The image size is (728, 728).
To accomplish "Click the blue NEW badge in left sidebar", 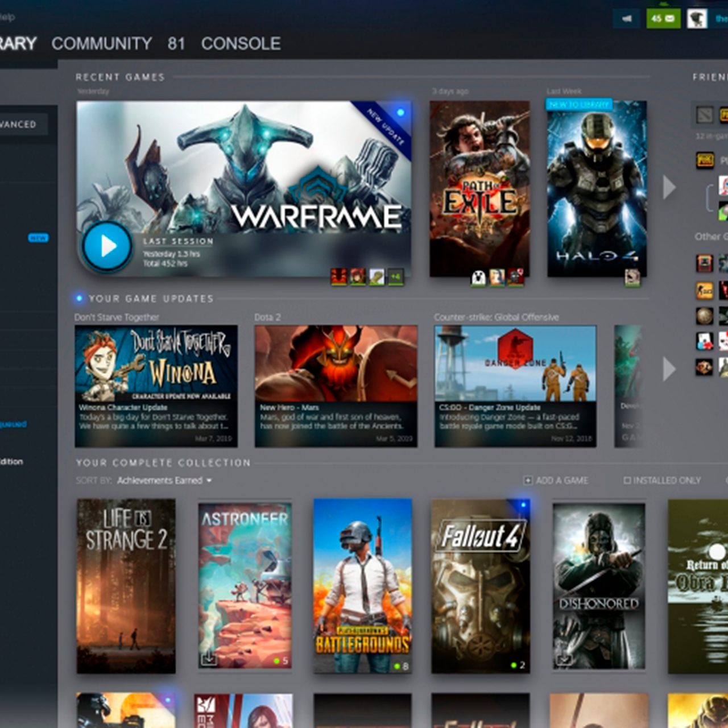I will (x=38, y=238).
